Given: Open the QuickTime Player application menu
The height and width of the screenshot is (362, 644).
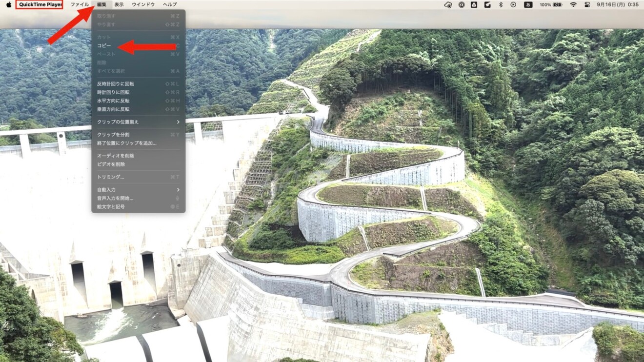Looking at the screenshot, I should [x=40, y=5].
